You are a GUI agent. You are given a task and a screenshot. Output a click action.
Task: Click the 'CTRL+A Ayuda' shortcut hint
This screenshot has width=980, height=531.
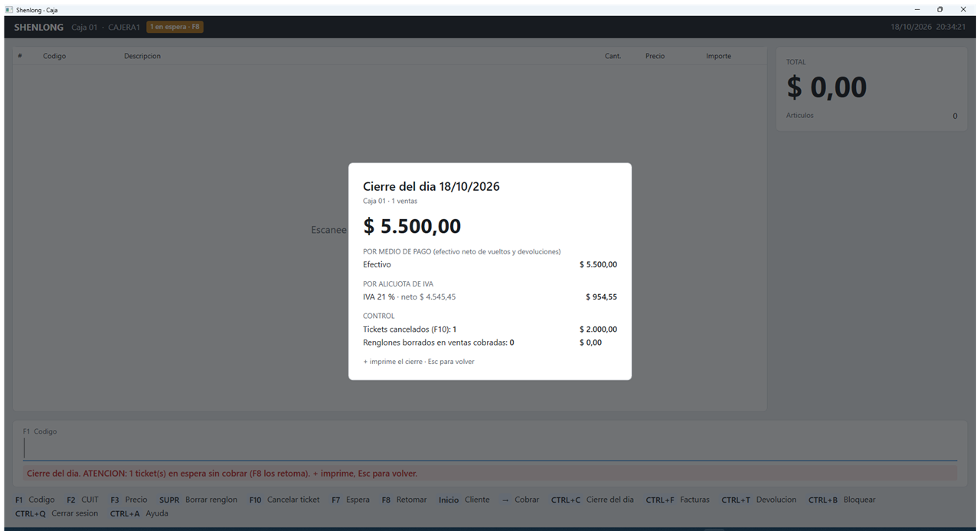tap(139, 513)
